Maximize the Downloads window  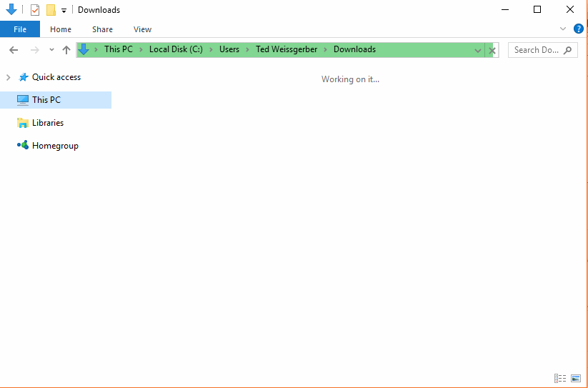(537, 10)
